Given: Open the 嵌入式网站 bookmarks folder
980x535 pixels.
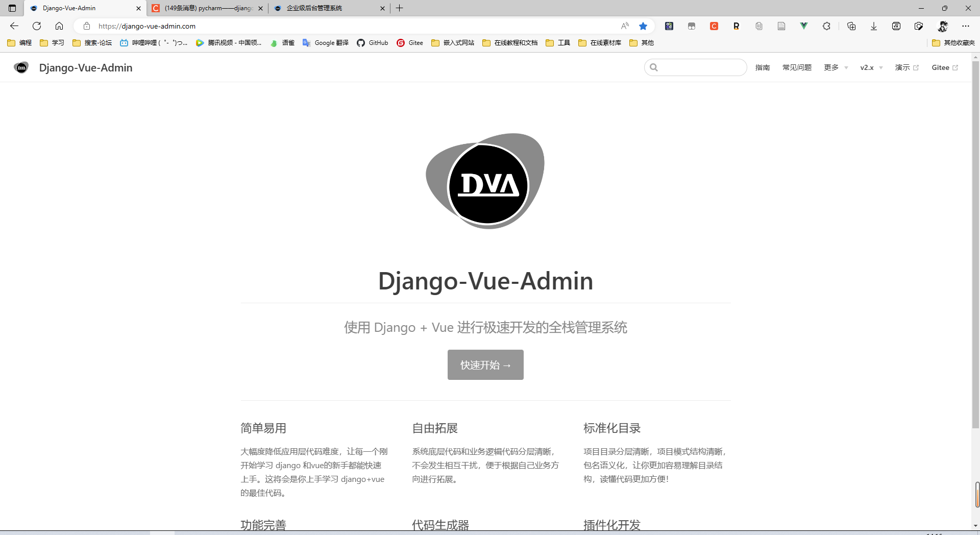Looking at the screenshot, I should [x=453, y=43].
